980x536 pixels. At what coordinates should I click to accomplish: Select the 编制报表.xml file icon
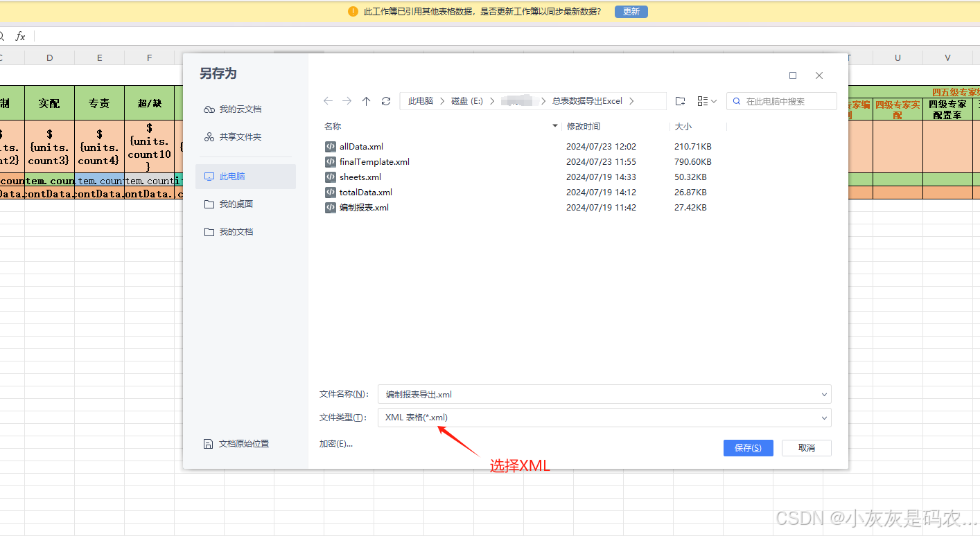(x=331, y=208)
